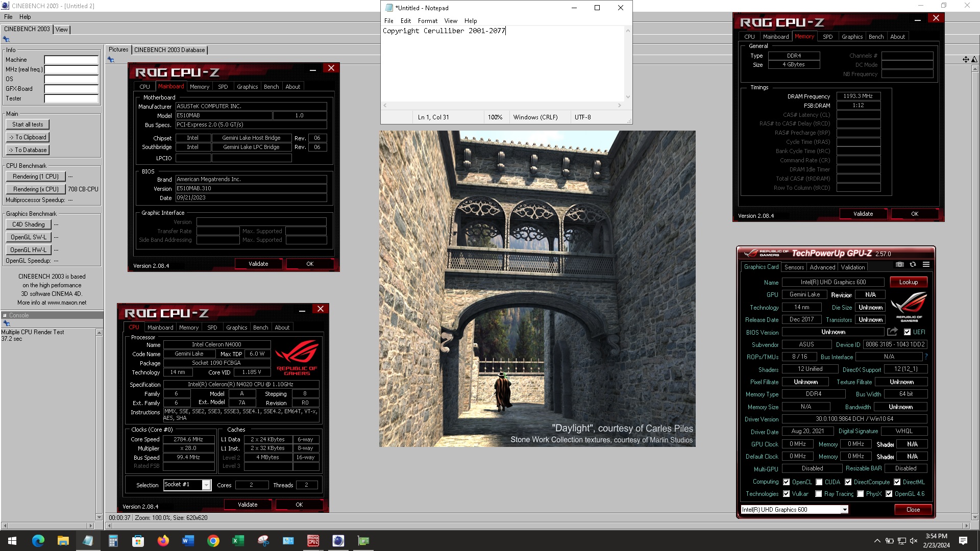
Task: Toggle the OpenCL checkbox
Action: click(787, 482)
